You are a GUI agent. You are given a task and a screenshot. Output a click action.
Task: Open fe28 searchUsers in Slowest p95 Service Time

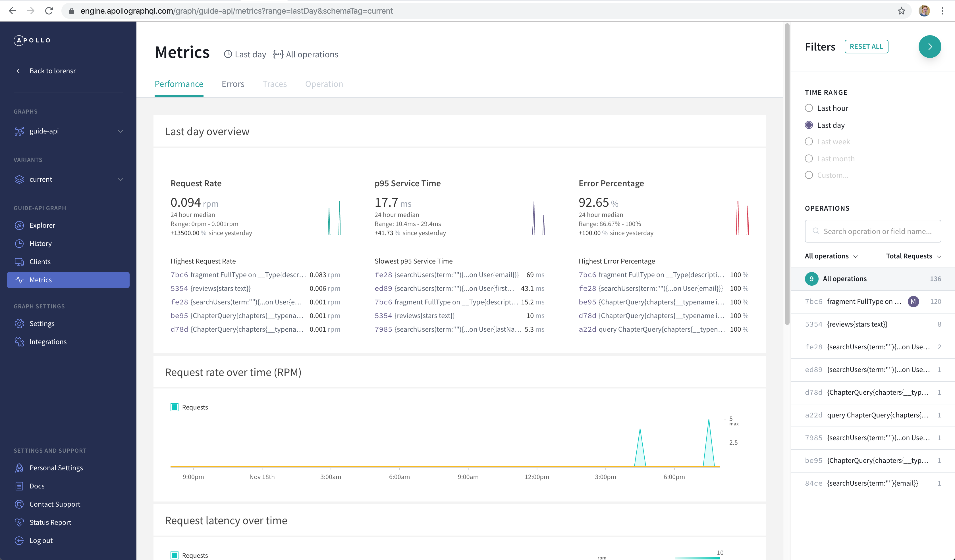tap(459, 275)
